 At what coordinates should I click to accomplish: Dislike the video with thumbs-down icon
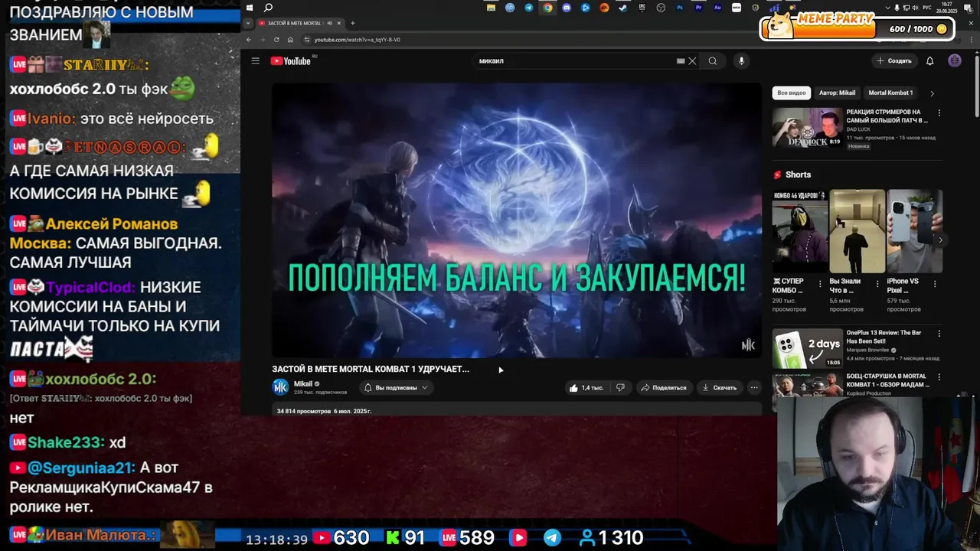click(620, 388)
